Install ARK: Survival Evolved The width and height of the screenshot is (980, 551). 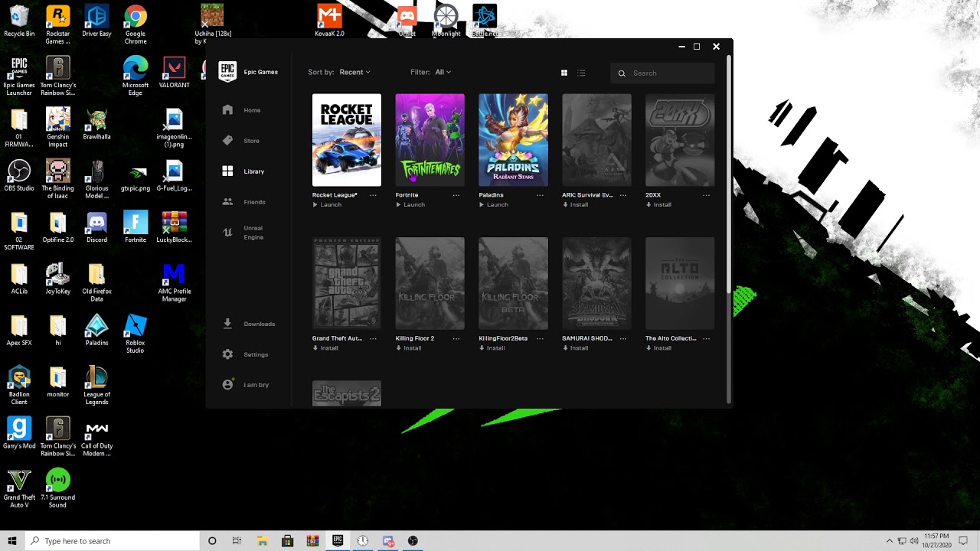[x=576, y=205]
